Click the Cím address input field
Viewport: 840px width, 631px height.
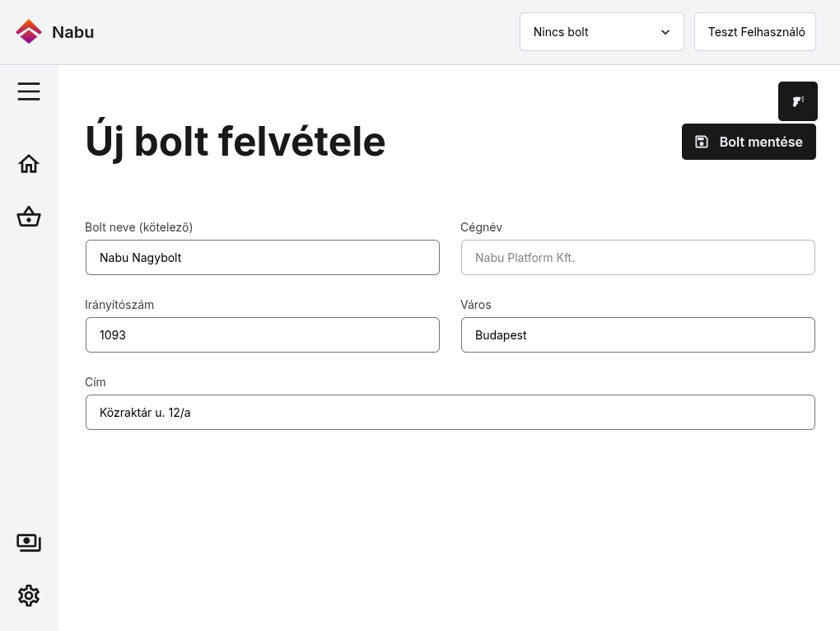click(x=450, y=413)
